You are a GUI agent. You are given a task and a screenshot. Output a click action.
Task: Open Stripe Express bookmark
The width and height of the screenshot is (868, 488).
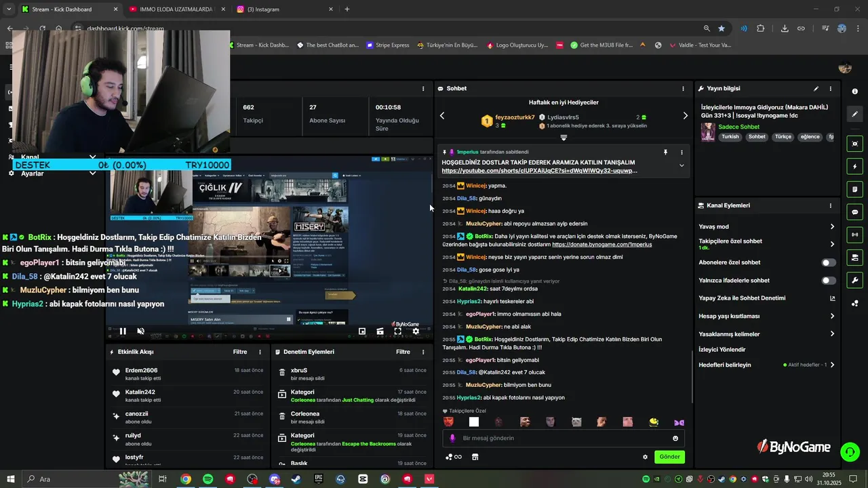coord(388,45)
